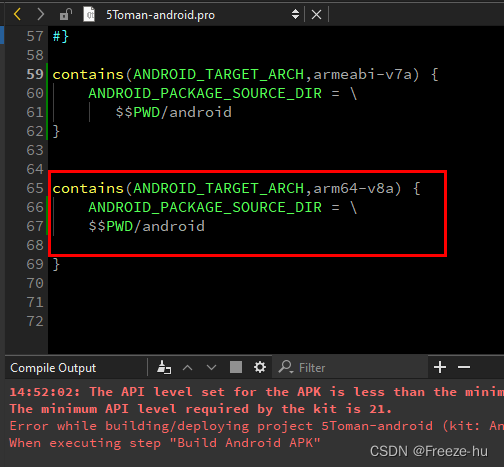Click error line 'The minimum API level required'

(200, 409)
